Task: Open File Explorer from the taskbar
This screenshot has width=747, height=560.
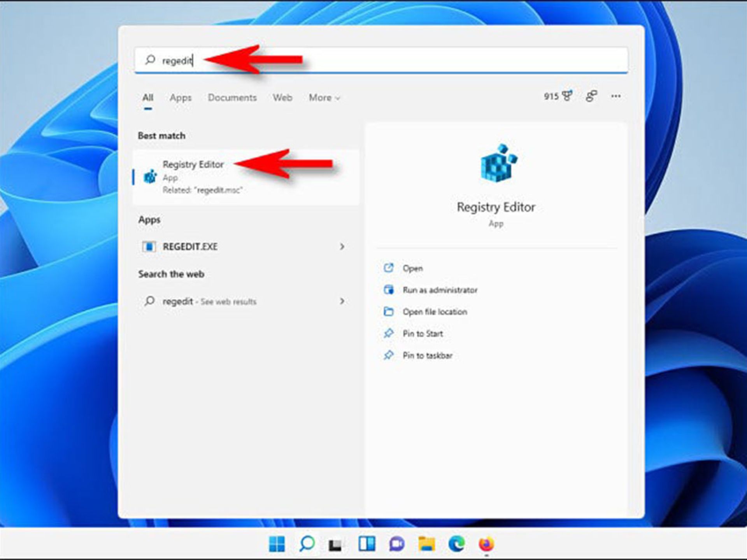Action: click(x=426, y=544)
